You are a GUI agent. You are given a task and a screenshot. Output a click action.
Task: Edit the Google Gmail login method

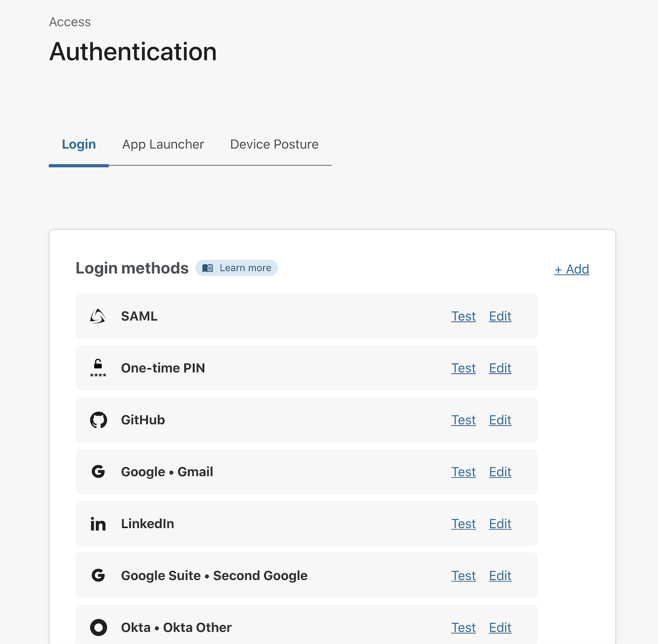coord(500,472)
